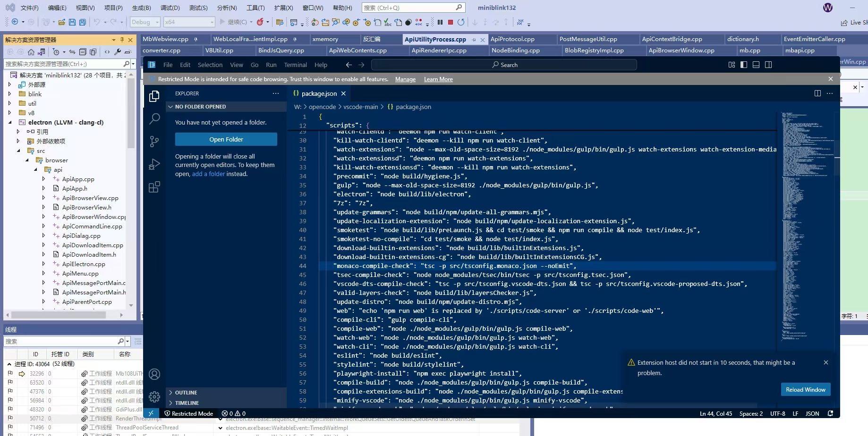This screenshot has height=436, width=868.
Task: Split the VS Code editor to the right
Action: (817, 93)
